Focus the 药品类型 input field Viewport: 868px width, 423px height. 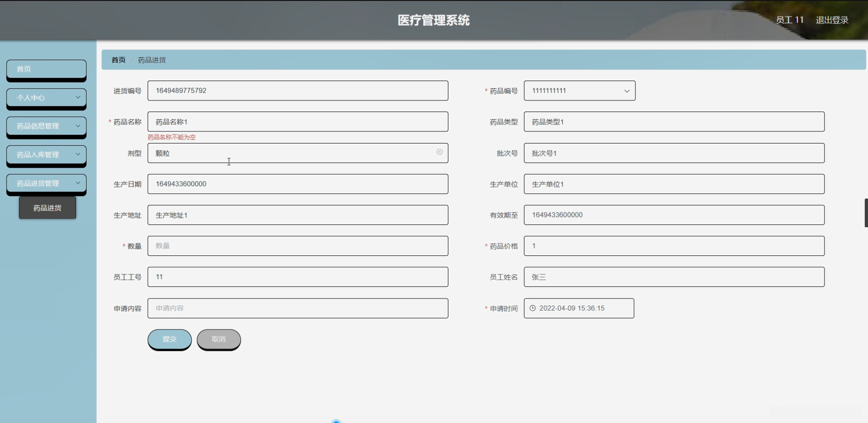pyautogui.click(x=674, y=122)
